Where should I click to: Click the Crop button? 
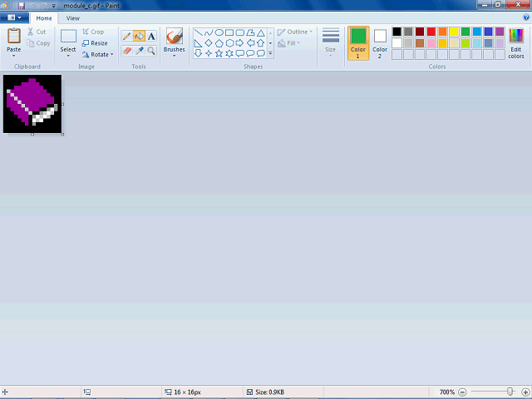point(93,32)
